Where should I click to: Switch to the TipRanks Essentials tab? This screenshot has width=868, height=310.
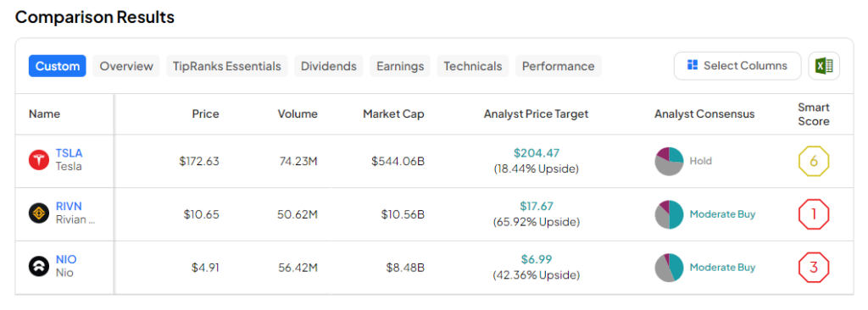(x=227, y=66)
